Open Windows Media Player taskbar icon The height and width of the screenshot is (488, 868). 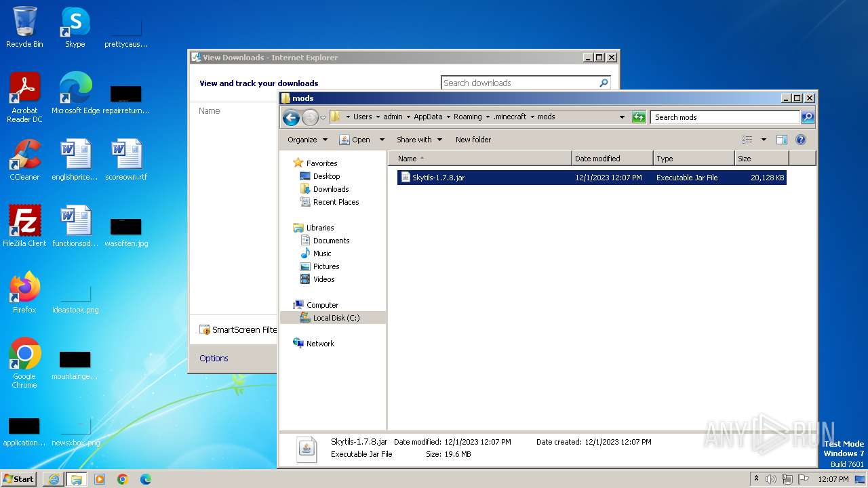coord(100,479)
